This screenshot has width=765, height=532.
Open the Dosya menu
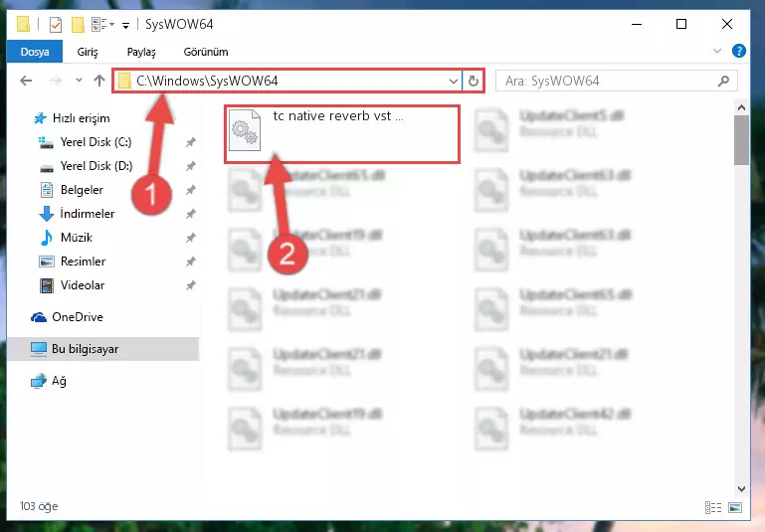[35, 52]
